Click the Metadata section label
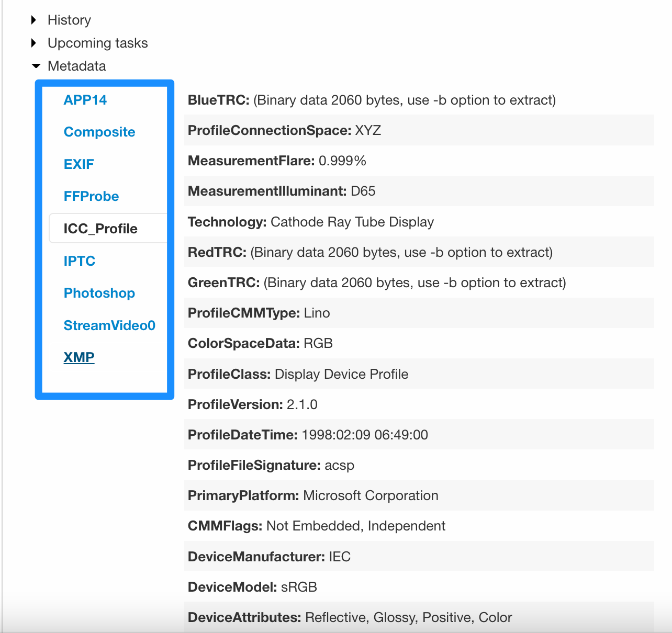The image size is (672, 633). pyautogui.click(x=77, y=66)
